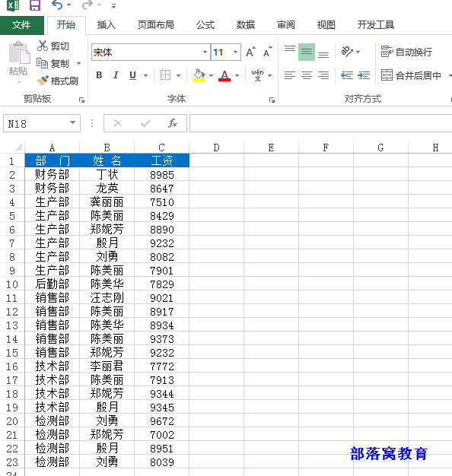Click the Redo arrow icon

point(88,5)
